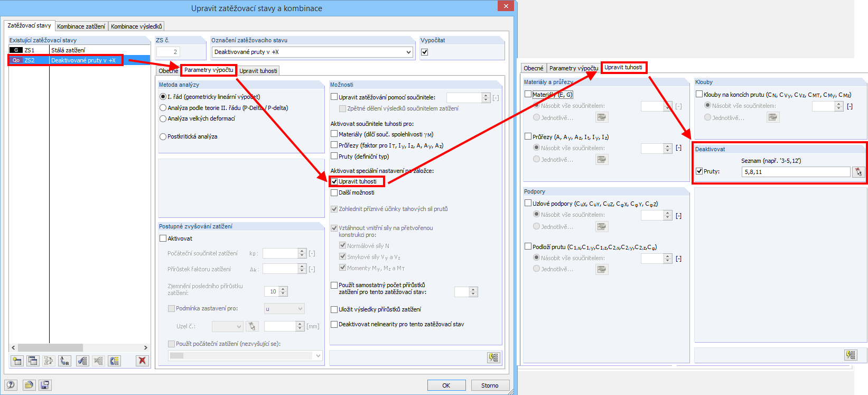The image size is (868, 395).
Task: Enable Upravit zatěžování pomocí součinitele checkbox
Action: (x=334, y=97)
